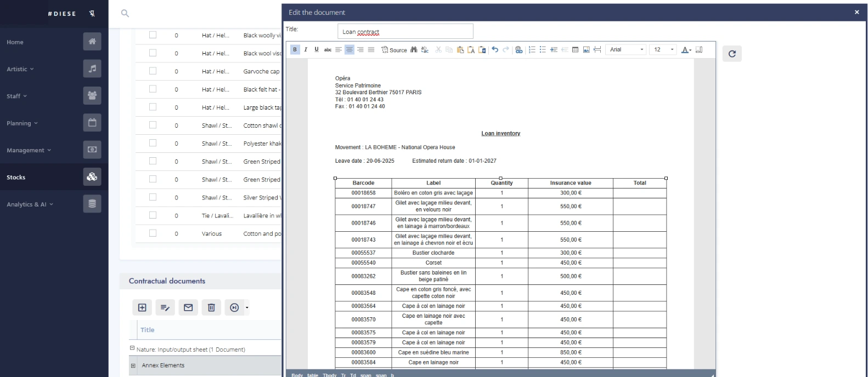Open the Management sidebar menu
Image resolution: width=868 pixels, height=377 pixels.
(29, 150)
